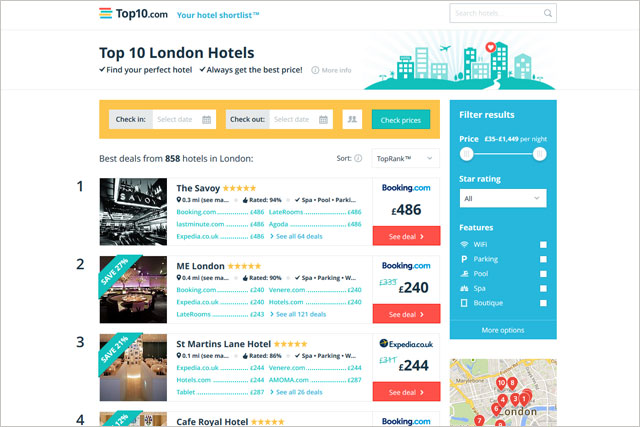Open the check-out calendar icon
Image resolution: width=640 pixels, height=427 pixels.
click(323, 120)
